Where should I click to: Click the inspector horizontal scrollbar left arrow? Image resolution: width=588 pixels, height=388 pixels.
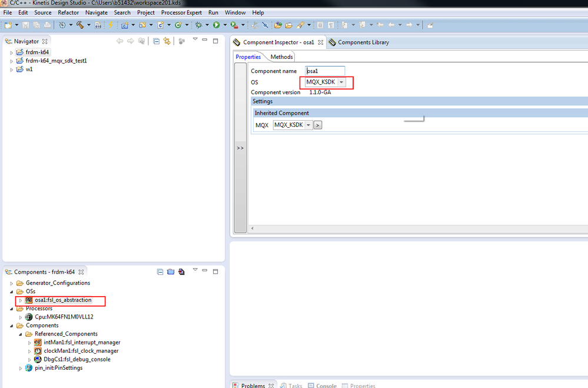(253, 228)
